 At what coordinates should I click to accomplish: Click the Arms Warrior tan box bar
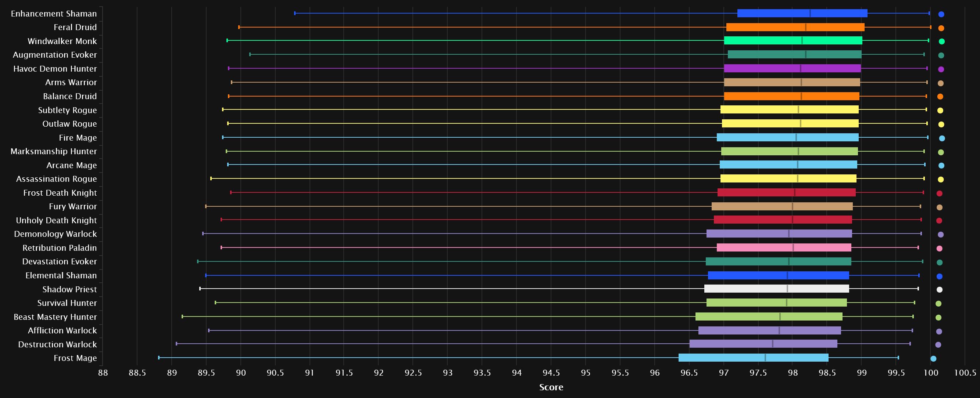point(792,82)
